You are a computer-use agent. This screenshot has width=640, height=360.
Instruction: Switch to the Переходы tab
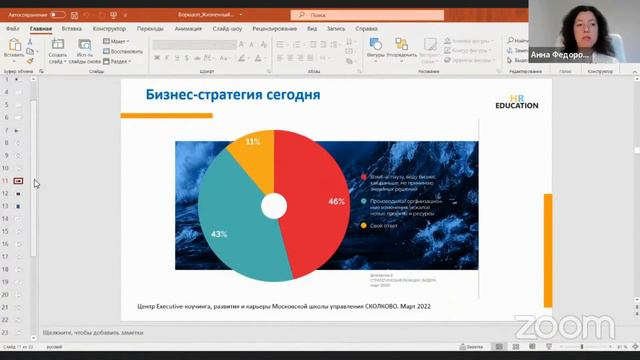150,29
